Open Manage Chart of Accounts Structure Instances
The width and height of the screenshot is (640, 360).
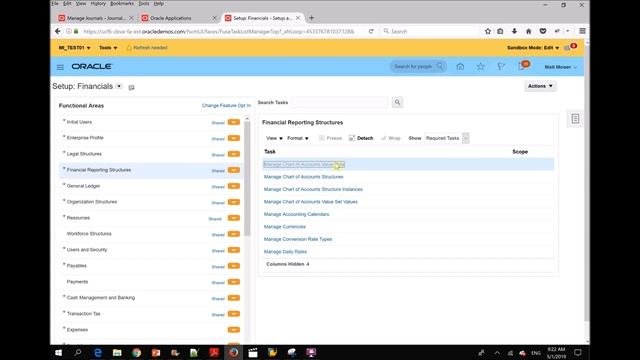tap(313, 189)
